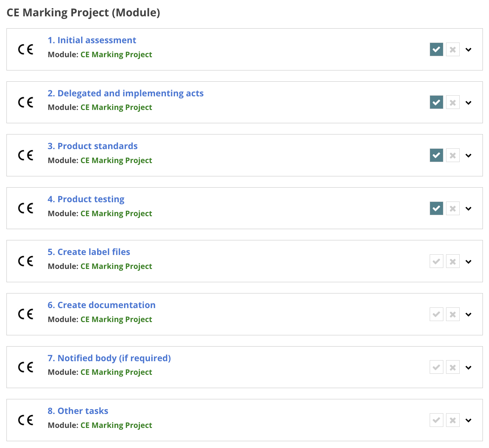The image size is (489, 448).
Task: Open the 3. Product standards link
Action: point(92,146)
